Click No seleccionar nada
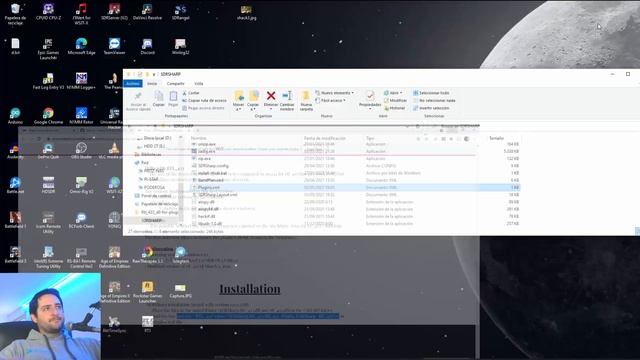Image resolution: width=640 pixels, height=360 pixels. tap(434, 100)
